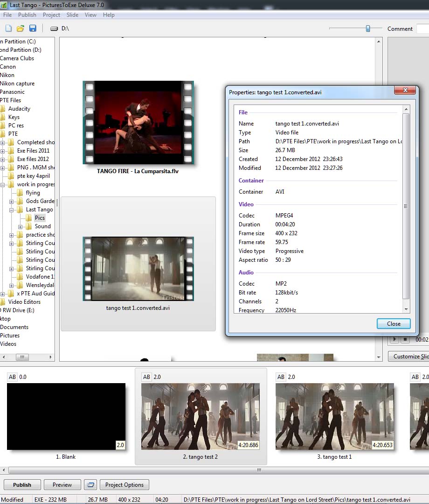Image resolution: width=429 pixels, height=504 pixels.
Task: Open the Slide menu
Action: (x=72, y=15)
